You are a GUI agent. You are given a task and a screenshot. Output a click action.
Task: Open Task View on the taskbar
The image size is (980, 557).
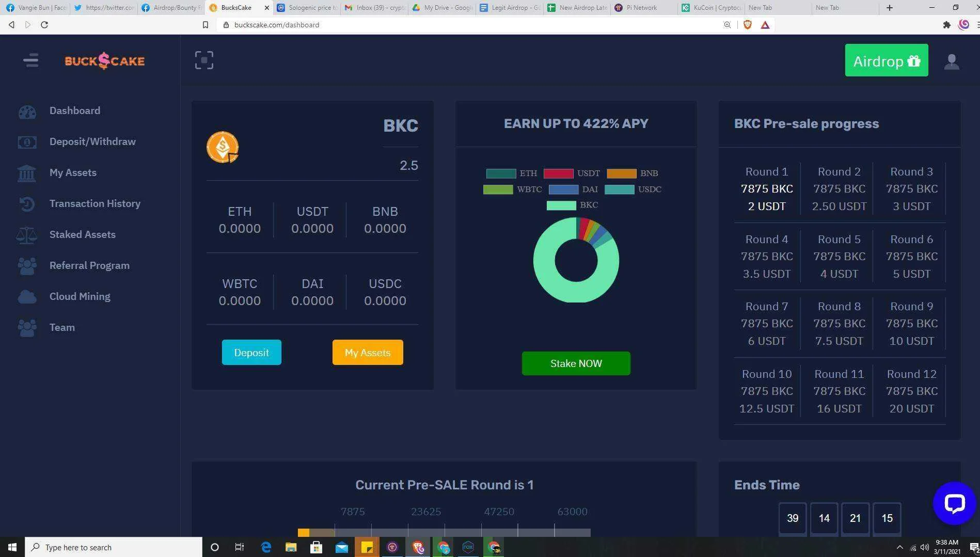tap(240, 547)
